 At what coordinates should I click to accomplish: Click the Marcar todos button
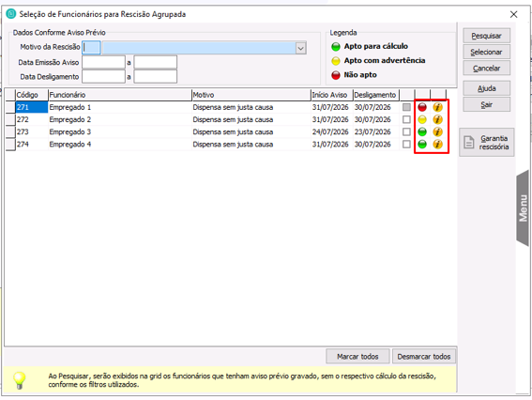(x=357, y=357)
